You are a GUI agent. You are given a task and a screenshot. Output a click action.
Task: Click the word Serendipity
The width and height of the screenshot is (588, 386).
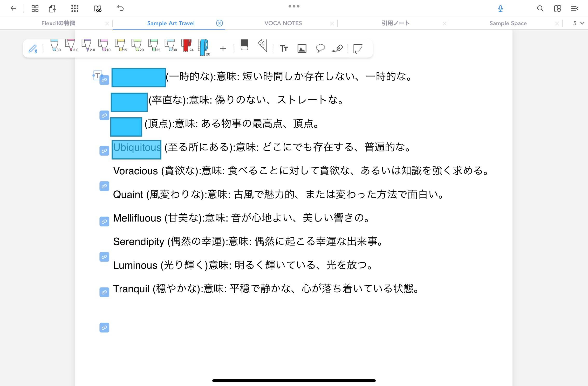139,242
